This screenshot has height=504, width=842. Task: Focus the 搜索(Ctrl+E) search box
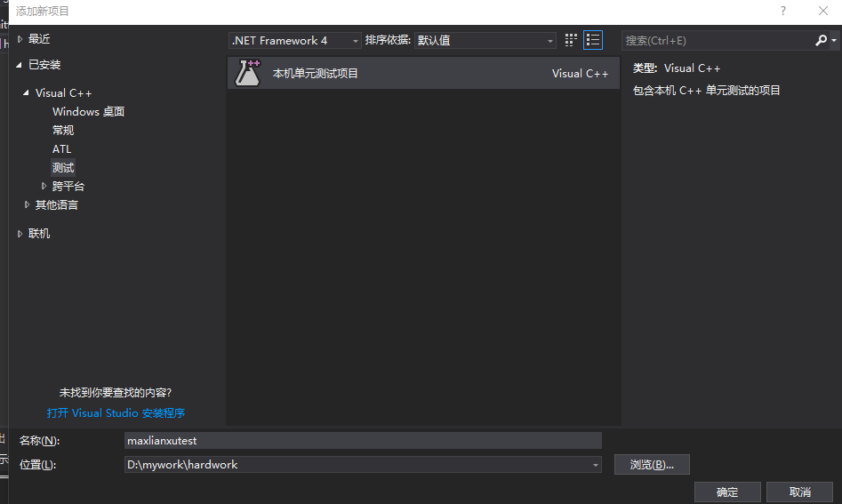tap(718, 40)
